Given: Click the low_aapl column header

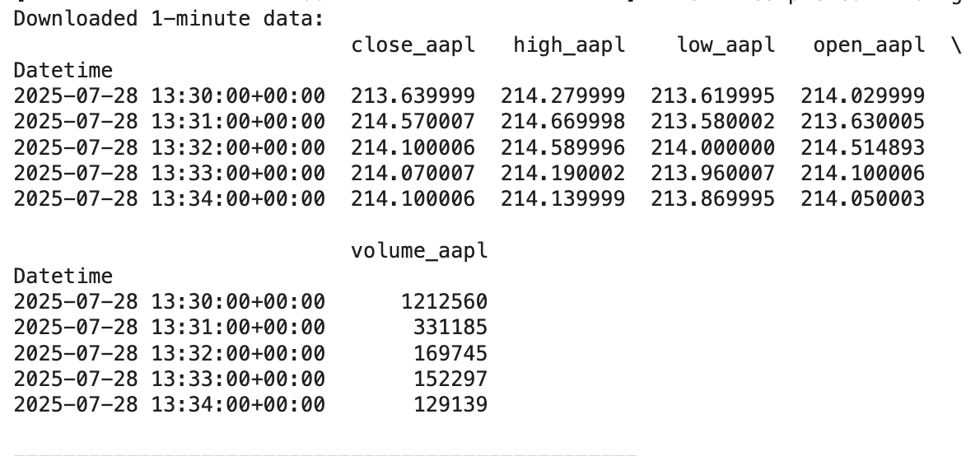Looking at the screenshot, I should click(x=726, y=45).
